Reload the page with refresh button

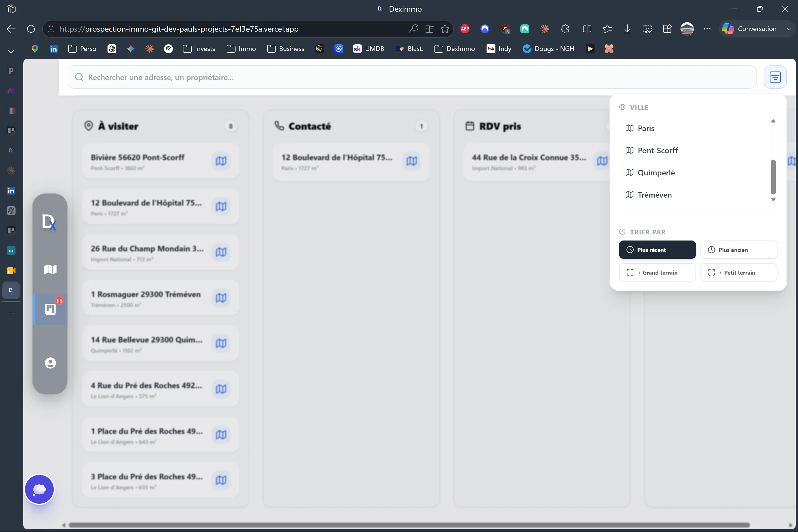(x=31, y=29)
